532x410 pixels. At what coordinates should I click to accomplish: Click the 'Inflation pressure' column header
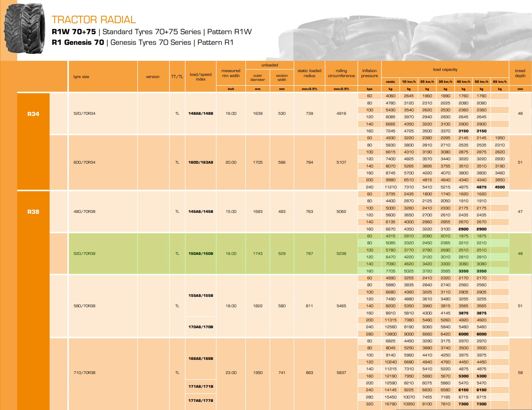coord(369,73)
